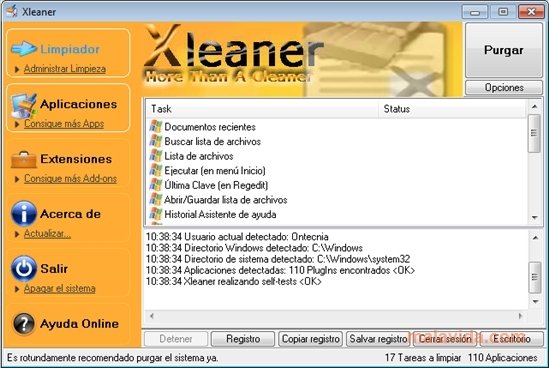
Task: Click the icon beside Última Clave (en Regedit)
Action: point(156,185)
